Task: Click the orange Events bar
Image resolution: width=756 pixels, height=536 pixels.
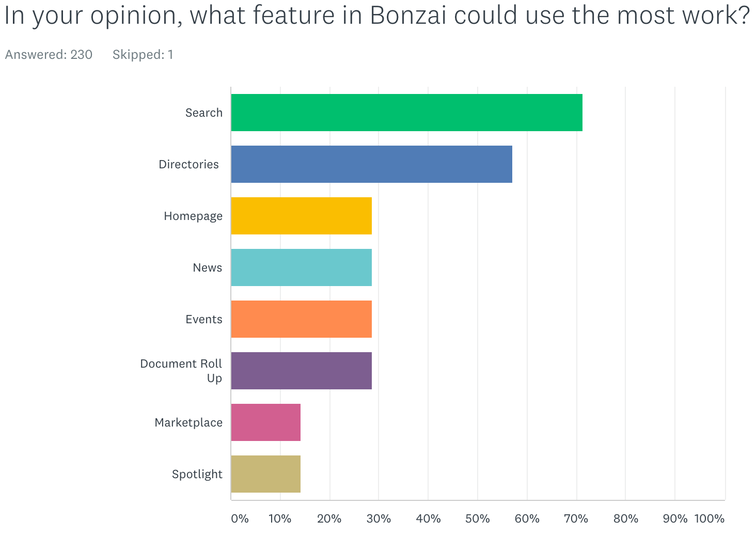Action: point(302,319)
